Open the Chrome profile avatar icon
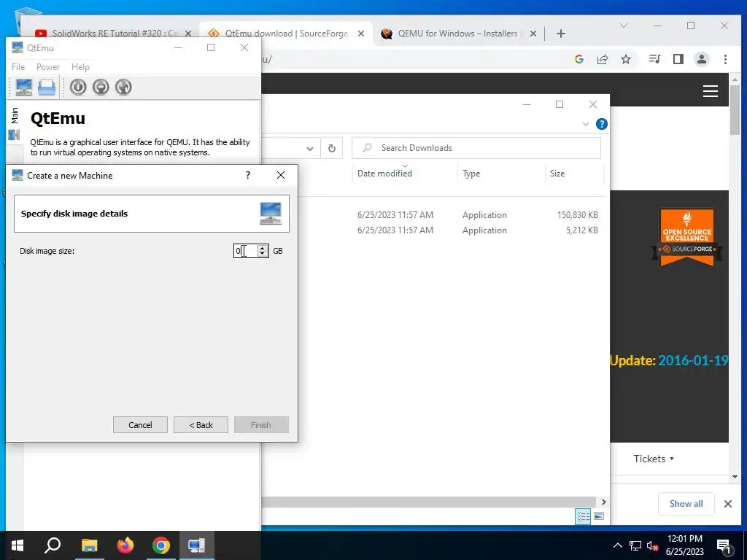747x560 pixels. (x=702, y=59)
